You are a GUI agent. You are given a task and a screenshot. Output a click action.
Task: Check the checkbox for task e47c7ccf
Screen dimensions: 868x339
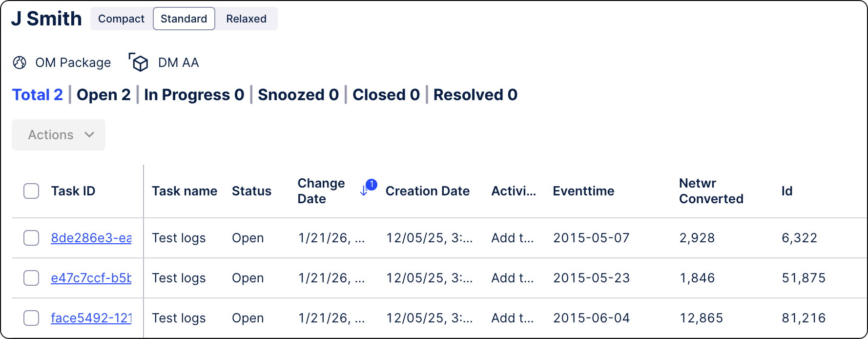31,278
